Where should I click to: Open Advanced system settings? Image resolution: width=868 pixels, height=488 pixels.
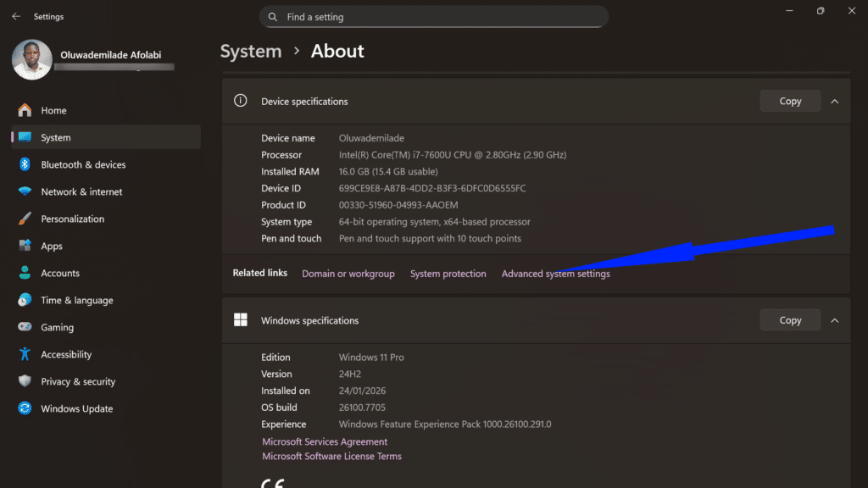point(555,274)
